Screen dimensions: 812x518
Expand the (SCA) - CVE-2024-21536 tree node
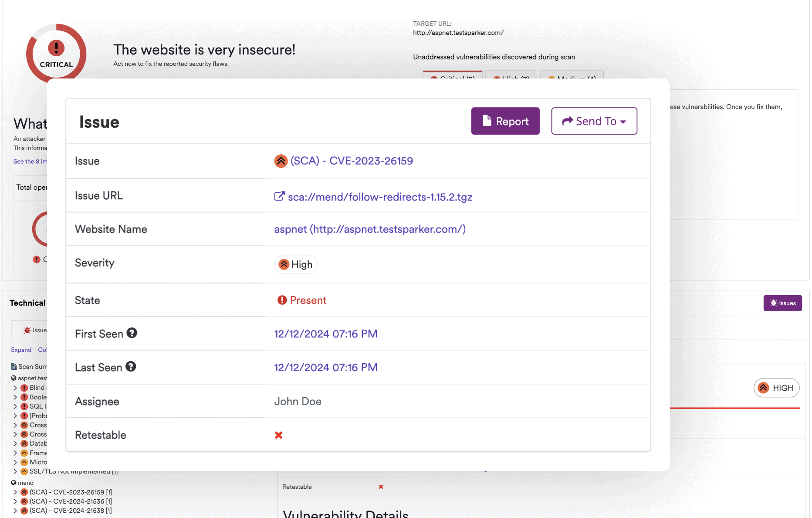coord(15,501)
